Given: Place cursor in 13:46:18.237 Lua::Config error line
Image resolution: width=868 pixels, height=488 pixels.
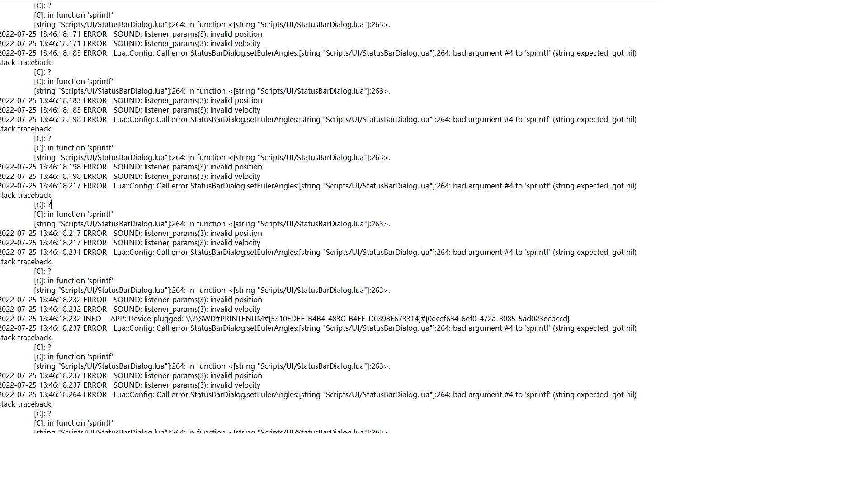Looking at the screenshot, I should [x=318, y=328].
